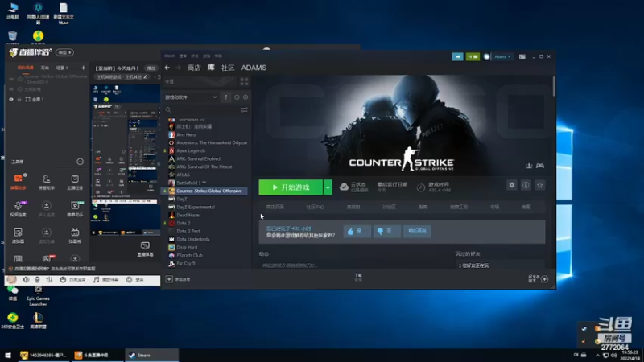The height and width of the screenshot is (362, 644).
Task: Add new scene with plus button
Action: pos(84,68)
